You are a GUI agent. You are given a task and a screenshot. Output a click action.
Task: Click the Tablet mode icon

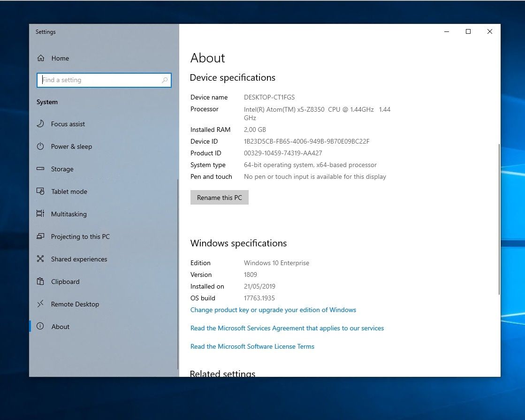click(40, 191)
